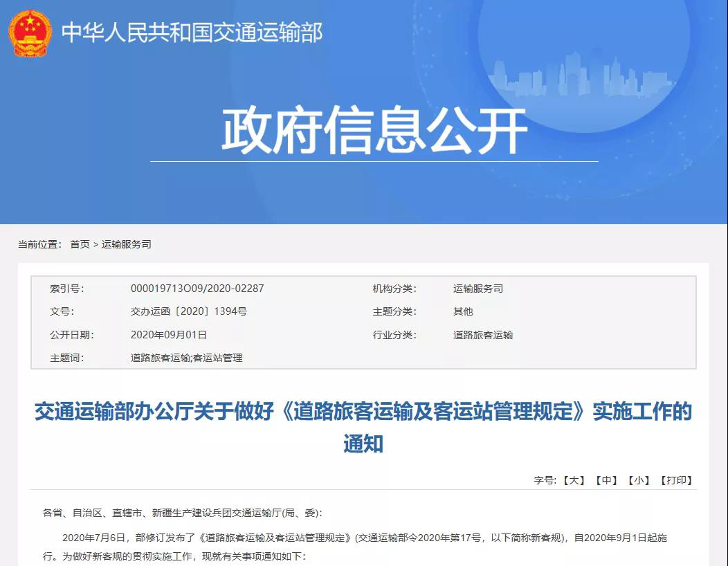The image size is (728, 566).
Task: Select document number 交办运函〔2020〕1394号
Action: coord(189,311)
